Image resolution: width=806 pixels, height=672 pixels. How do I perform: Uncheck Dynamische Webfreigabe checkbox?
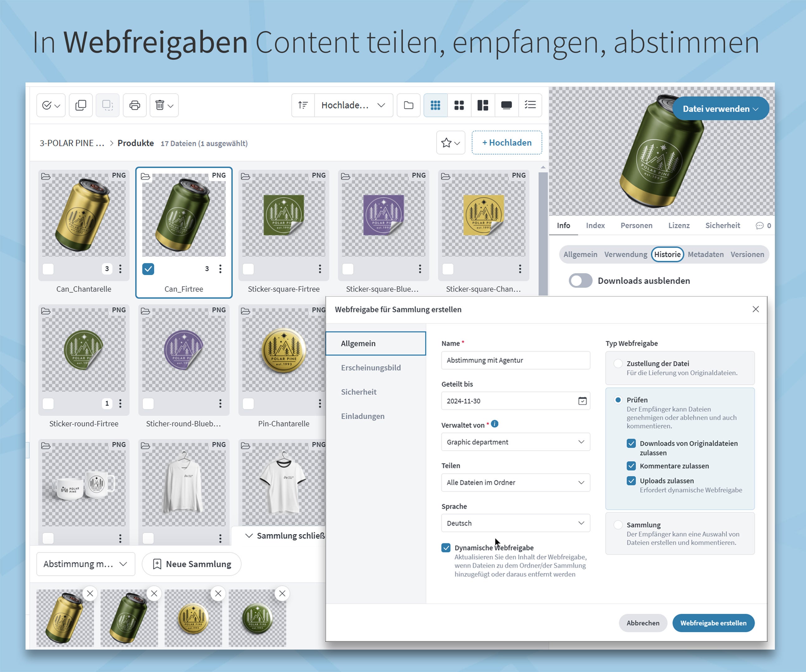[446, 548]
